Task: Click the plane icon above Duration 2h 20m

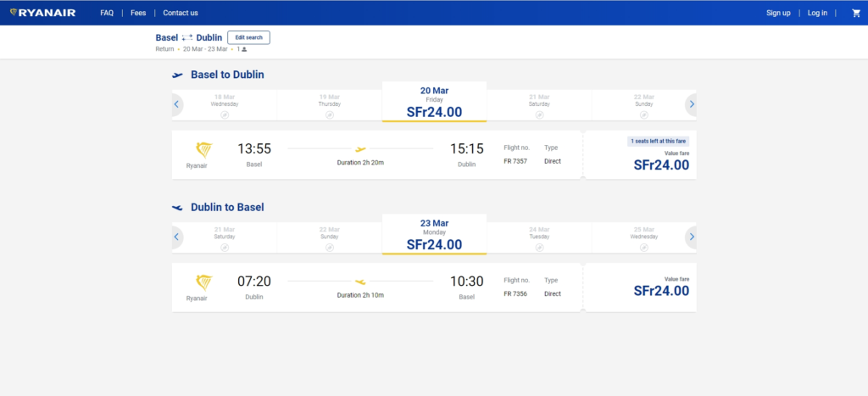Action: click(x=360, y=148)
